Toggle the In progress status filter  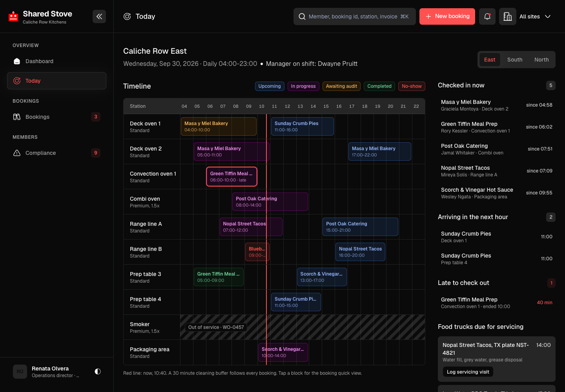pos(303,86)
